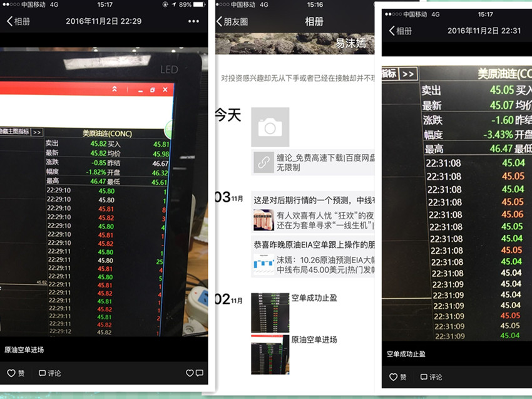Go back to 朋友圈 from the album screen
The image size is (532, 399).
[x=232, y=22]
